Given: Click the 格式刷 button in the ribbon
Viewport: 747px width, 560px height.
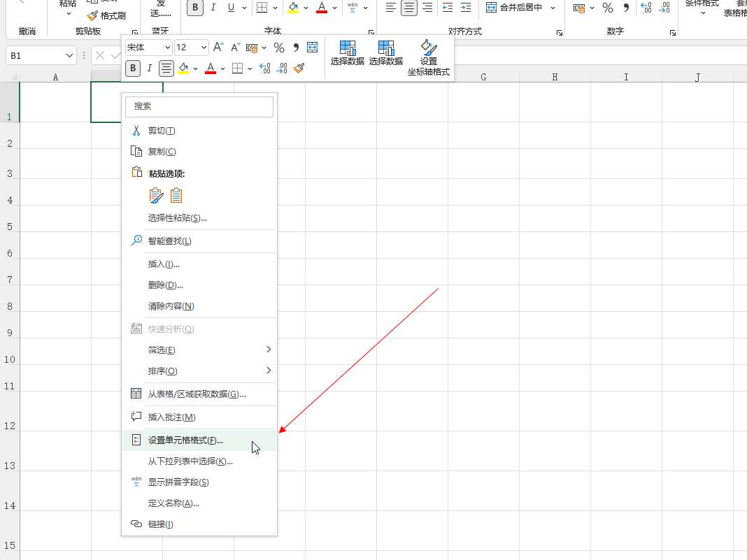Looking at the screenshot, I should [106, 15].
